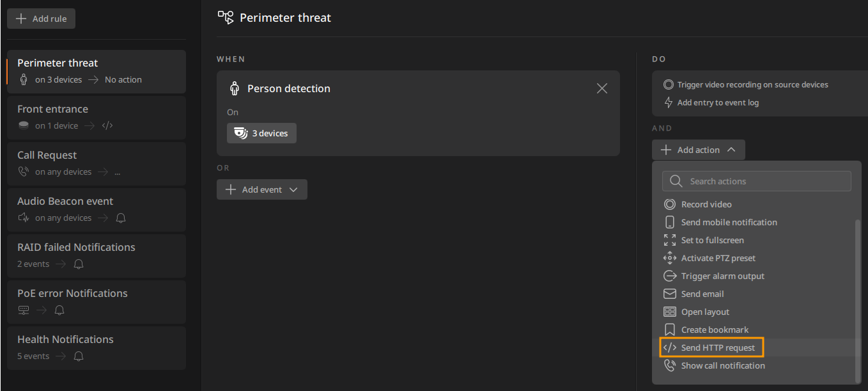This screenshot has height=391, width=868.
Task: Click the Search actions input field
Action: point(757,181)
